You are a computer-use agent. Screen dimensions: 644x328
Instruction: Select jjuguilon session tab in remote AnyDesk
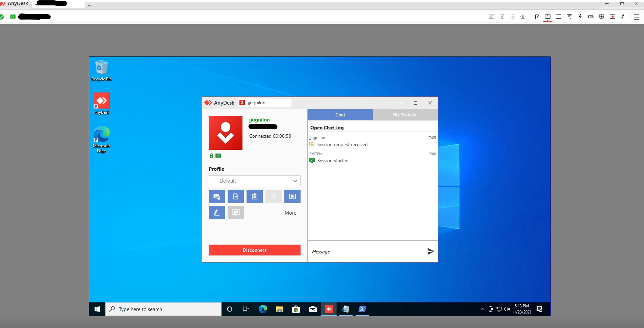tap(264, 103)
